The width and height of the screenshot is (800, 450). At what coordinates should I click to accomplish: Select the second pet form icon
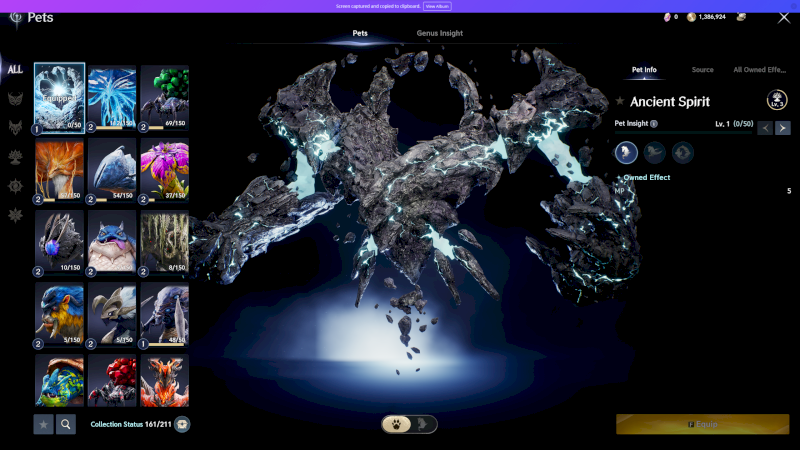654,153
